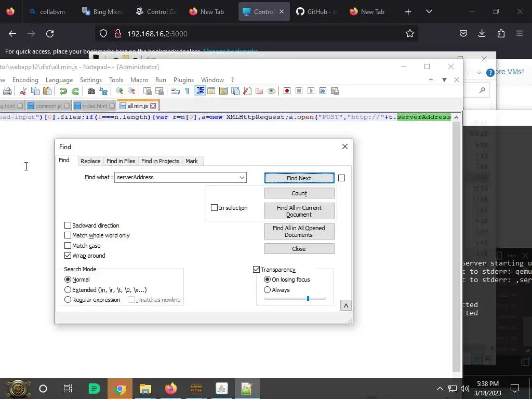Check the In selection box

[214, 208]
